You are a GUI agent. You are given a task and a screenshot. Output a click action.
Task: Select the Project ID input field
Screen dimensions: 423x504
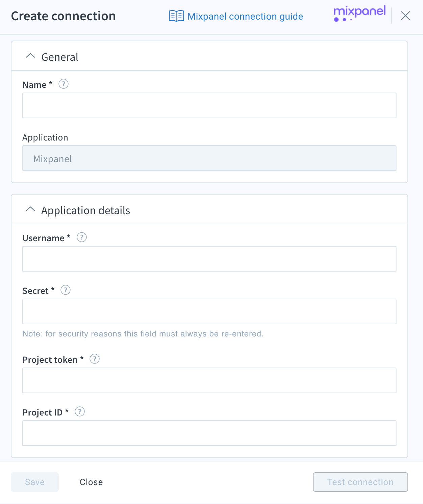(x=209, y=433)
